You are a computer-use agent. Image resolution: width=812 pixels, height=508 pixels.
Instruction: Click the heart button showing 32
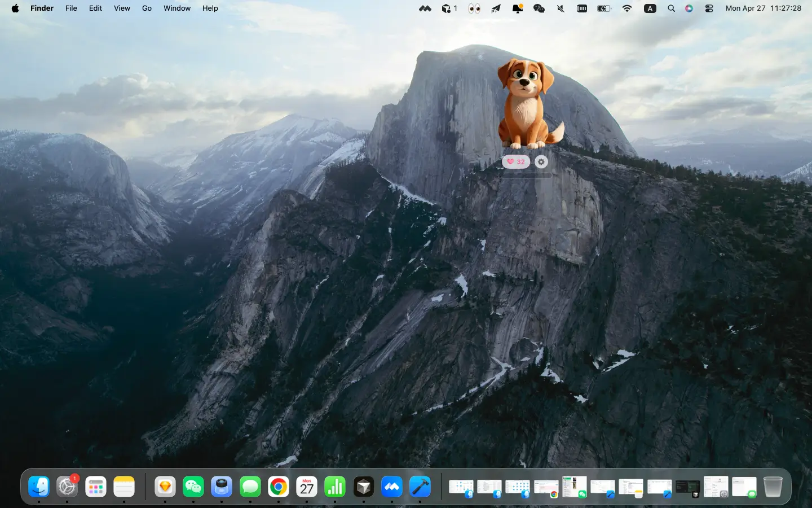516,161
